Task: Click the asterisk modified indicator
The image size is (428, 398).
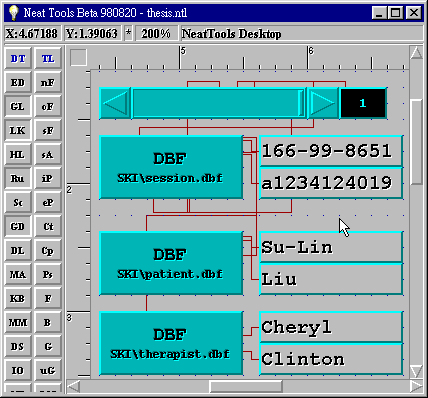Action: (128, 34)
